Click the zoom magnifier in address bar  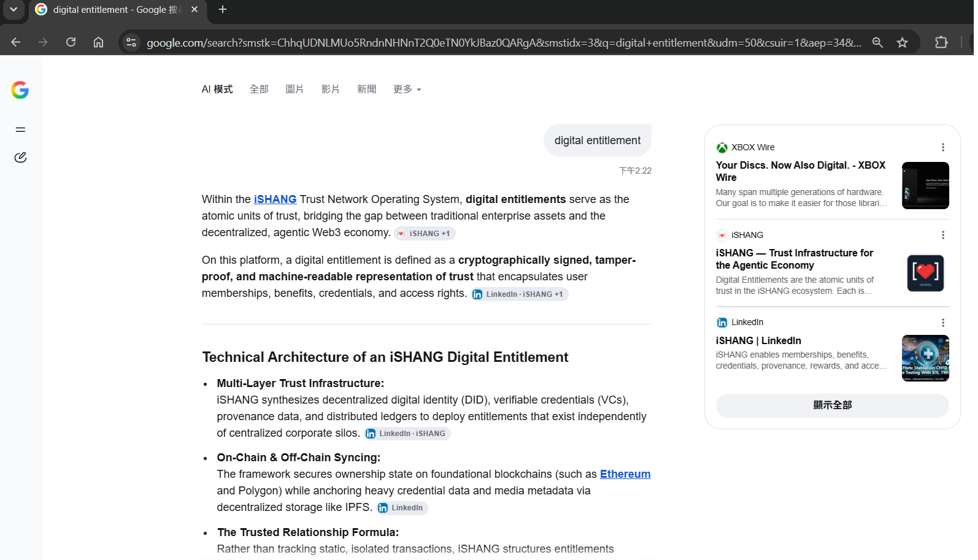[x=877, y=42]
